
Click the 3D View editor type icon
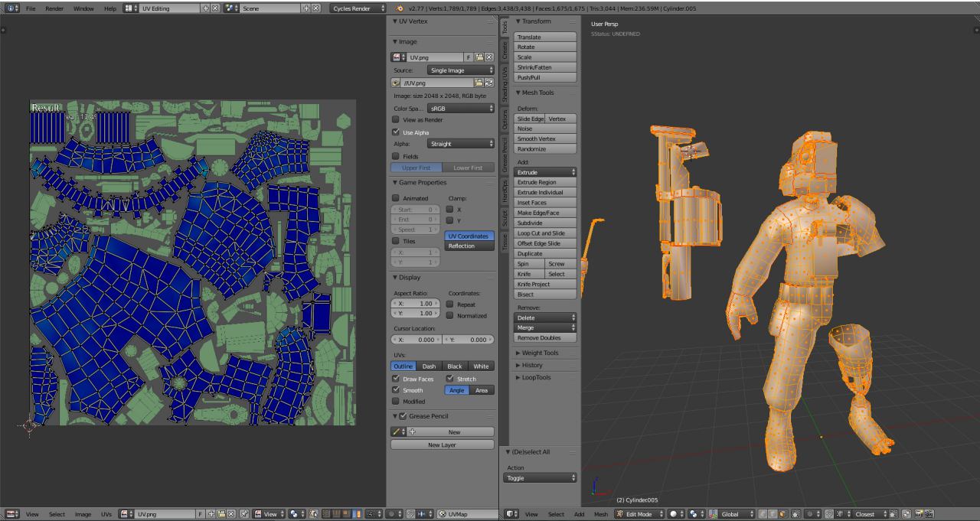[511, 514]
